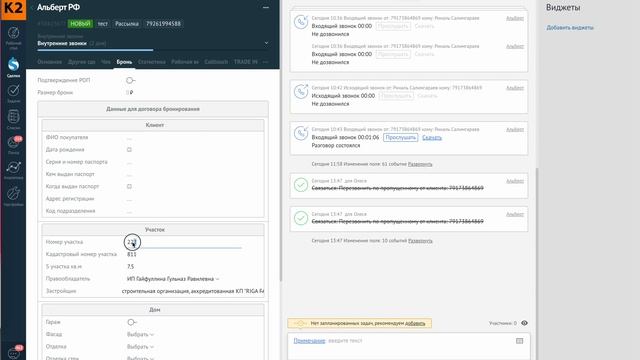
Task: Click Скачать link for 00:01:06 call
Action: coord(432,138)
